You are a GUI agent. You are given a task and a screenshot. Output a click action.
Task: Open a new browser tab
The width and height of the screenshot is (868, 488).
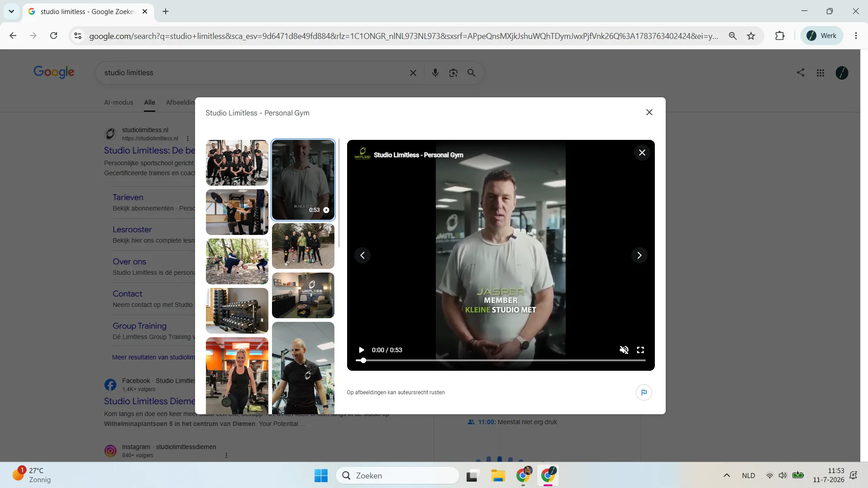[166, 11]
